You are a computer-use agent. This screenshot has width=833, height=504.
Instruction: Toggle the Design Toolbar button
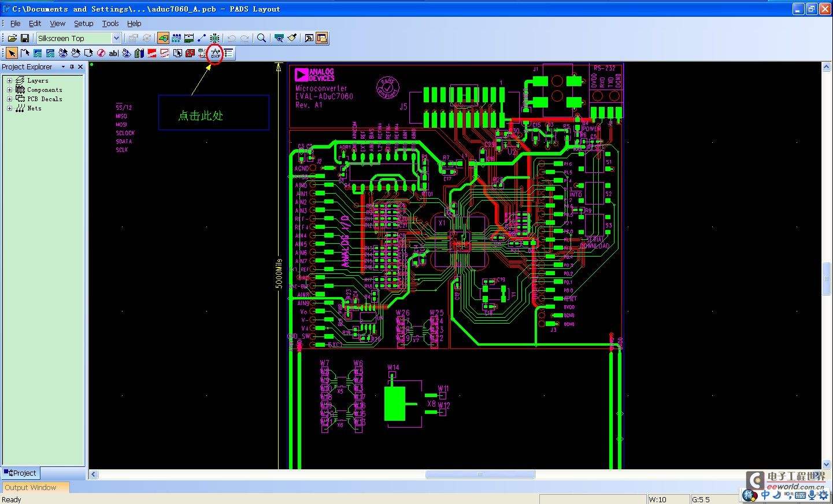[176, 38]
